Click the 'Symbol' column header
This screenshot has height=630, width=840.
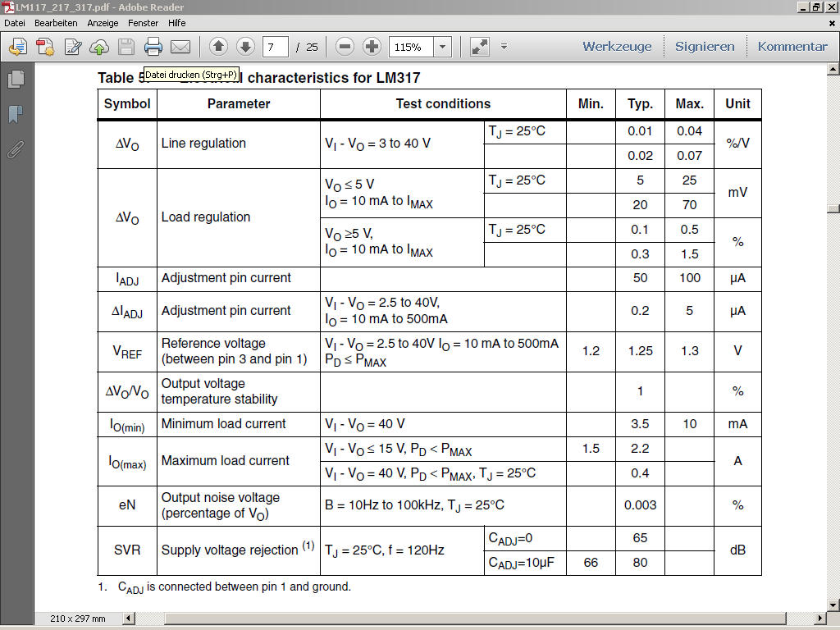coord(127,103)
